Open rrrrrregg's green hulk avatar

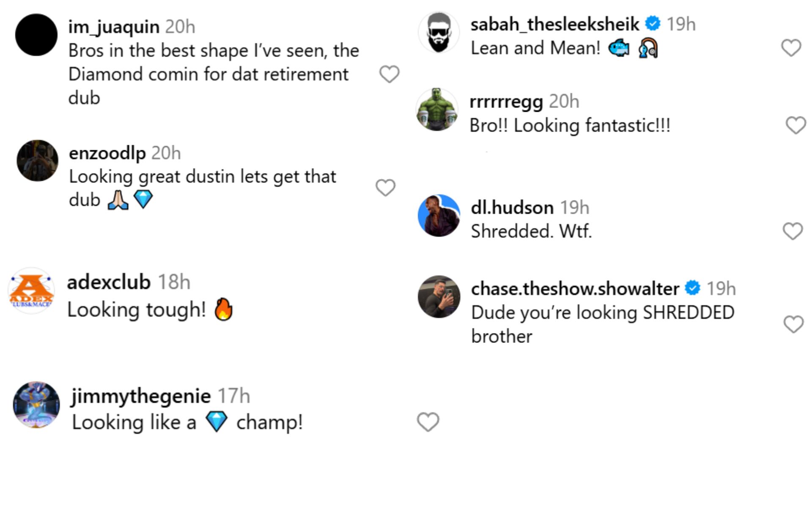click(437, 110)
